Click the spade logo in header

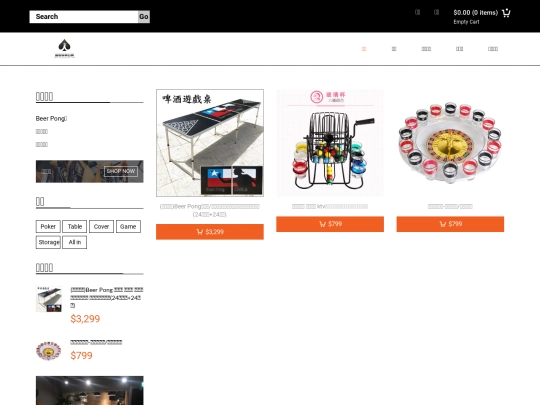[x=64, y=49]
